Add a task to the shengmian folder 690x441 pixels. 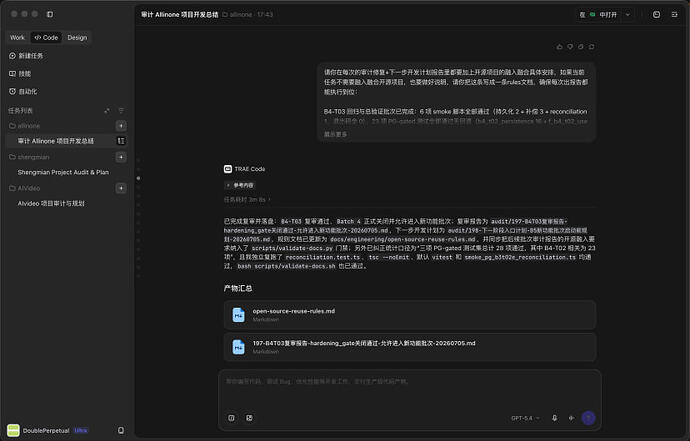tap(121, 157)
